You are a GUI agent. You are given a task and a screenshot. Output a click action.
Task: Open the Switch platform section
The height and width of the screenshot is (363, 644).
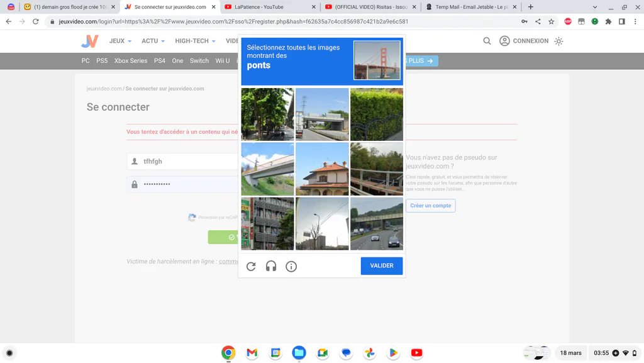coord(199,61)
